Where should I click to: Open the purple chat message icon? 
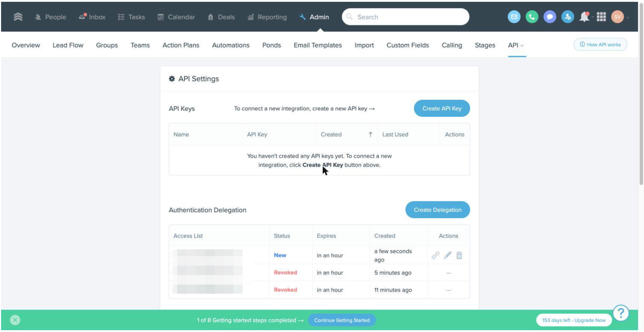(x=550, y=17)
